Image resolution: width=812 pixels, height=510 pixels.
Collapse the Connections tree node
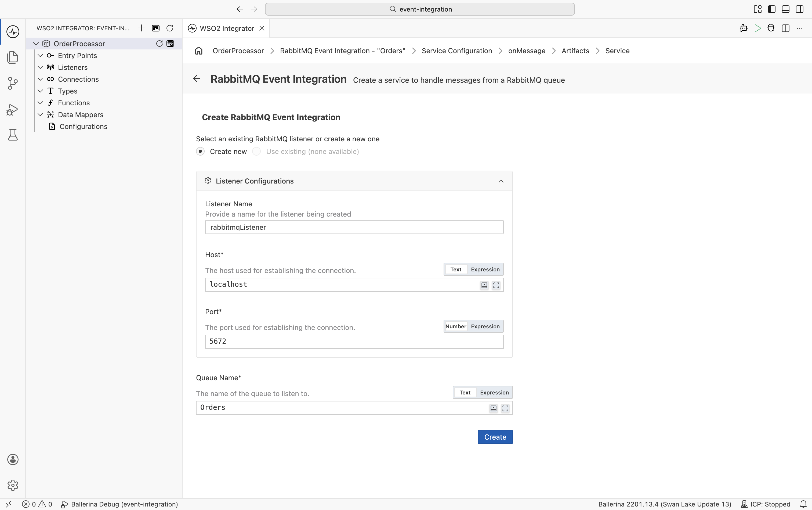point(40,79)
